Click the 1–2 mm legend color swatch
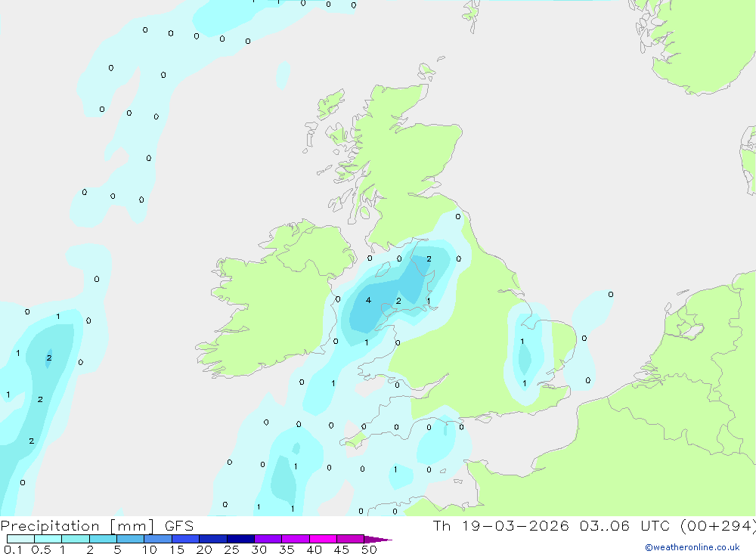The image size is (756, 554). tap(75, 539)
